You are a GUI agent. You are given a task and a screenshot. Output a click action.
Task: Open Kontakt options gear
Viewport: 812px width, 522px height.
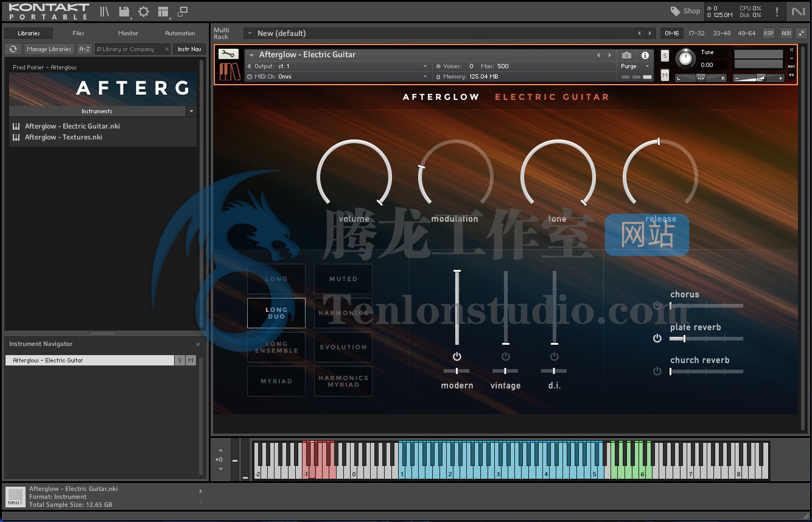click(x=144, y=12)
